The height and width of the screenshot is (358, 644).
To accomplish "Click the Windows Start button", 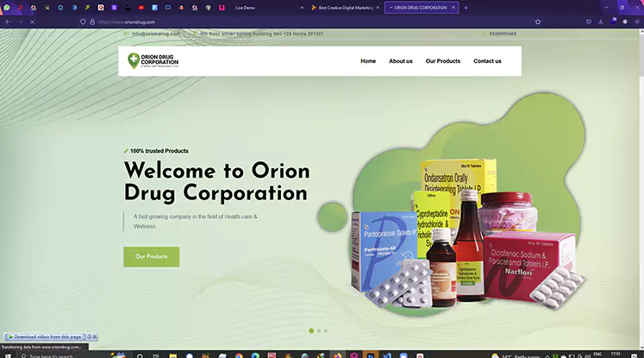I will click(8, 354).
